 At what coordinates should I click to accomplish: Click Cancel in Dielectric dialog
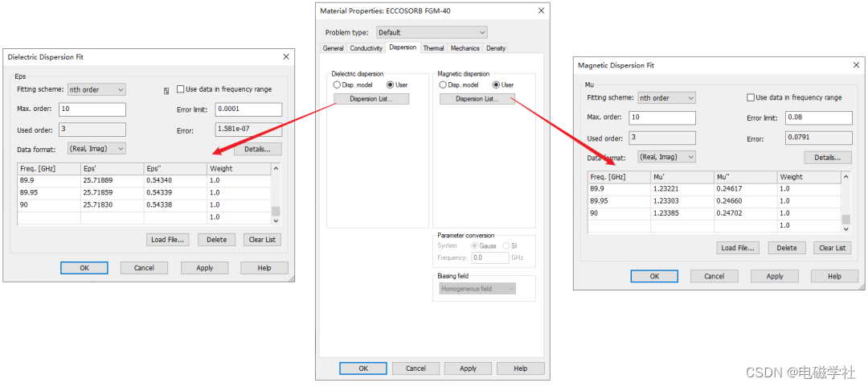(144, 268)
